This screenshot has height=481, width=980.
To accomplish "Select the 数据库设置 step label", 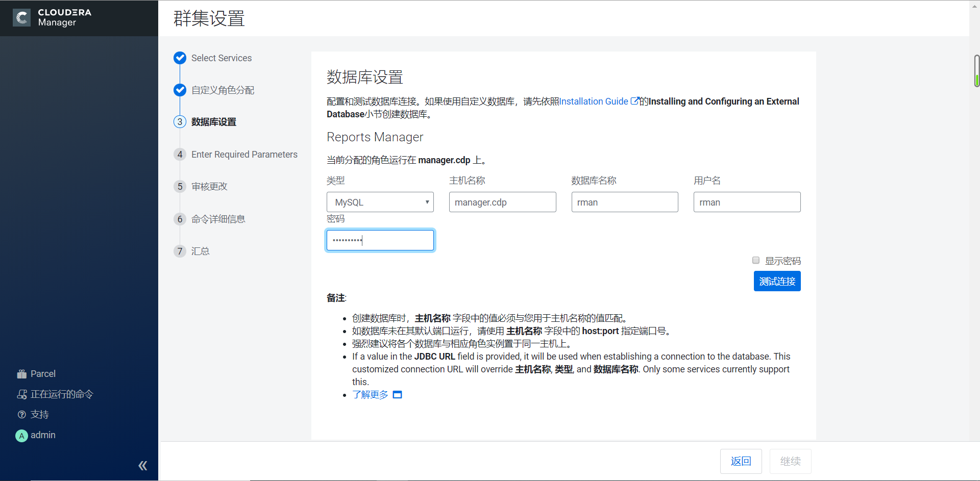I will 214,122.
